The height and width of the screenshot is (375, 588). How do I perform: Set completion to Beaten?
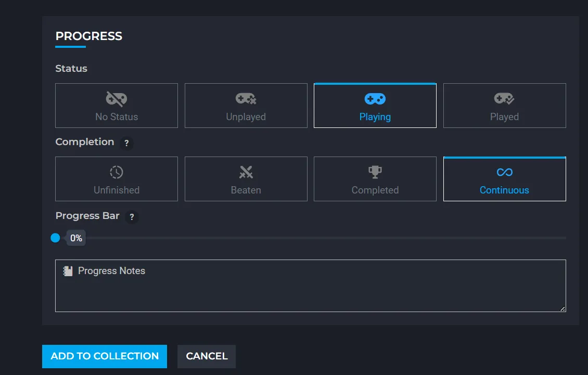point(246,179)
